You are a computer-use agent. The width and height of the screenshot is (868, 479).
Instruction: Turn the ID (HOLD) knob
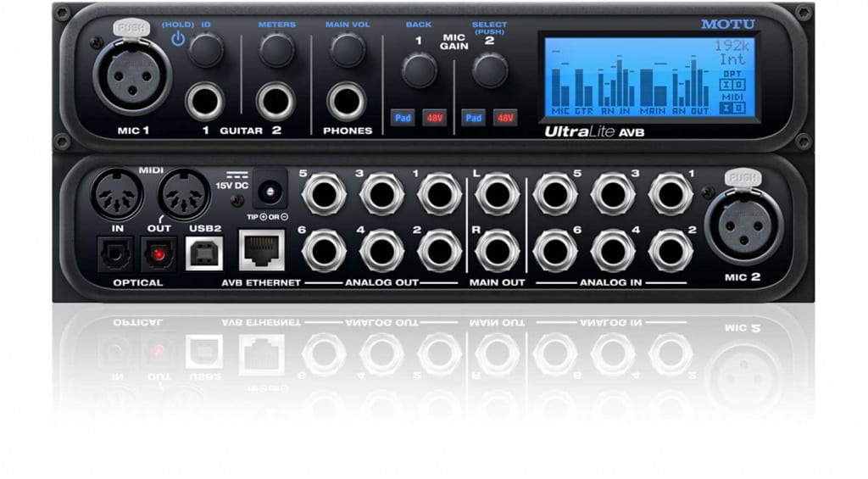pos(206,50)
